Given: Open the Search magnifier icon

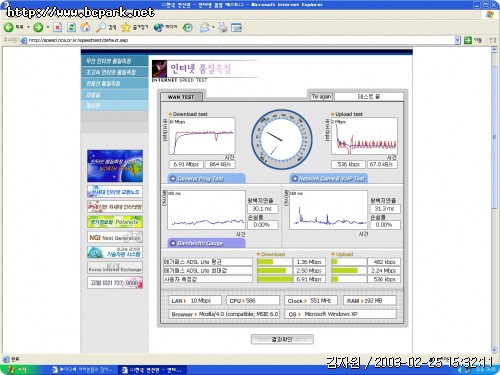Looking at the screenshot, I should point(101,27).
